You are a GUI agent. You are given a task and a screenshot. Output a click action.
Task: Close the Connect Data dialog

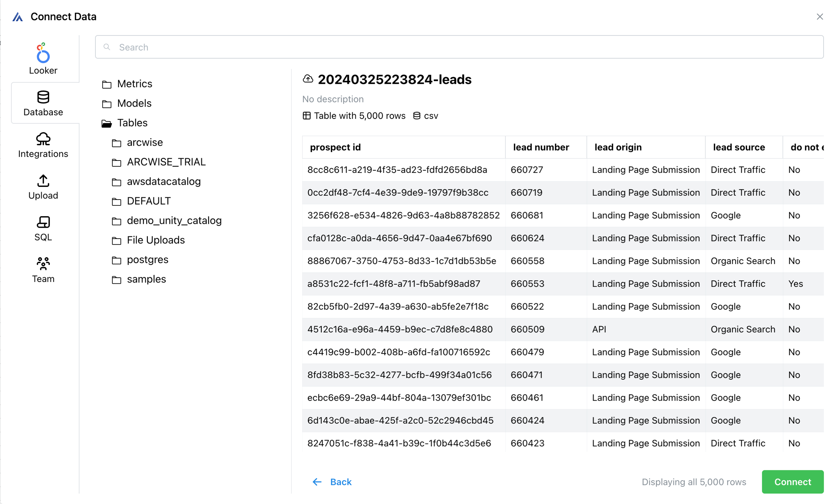[820, 17]
